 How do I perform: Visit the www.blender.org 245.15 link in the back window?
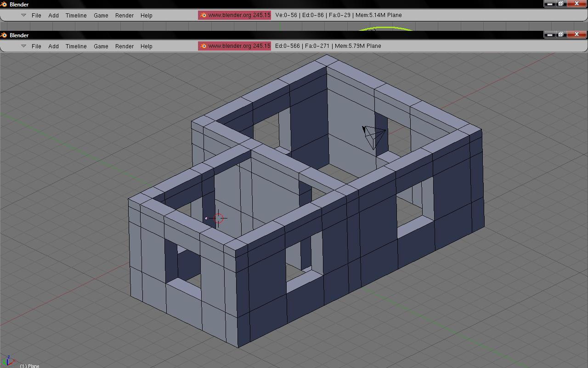[234, 15]
